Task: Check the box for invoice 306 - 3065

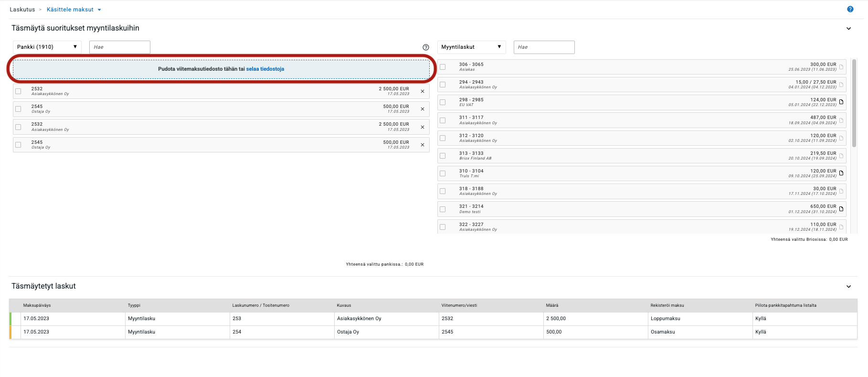Action: [x=443, y=67]
